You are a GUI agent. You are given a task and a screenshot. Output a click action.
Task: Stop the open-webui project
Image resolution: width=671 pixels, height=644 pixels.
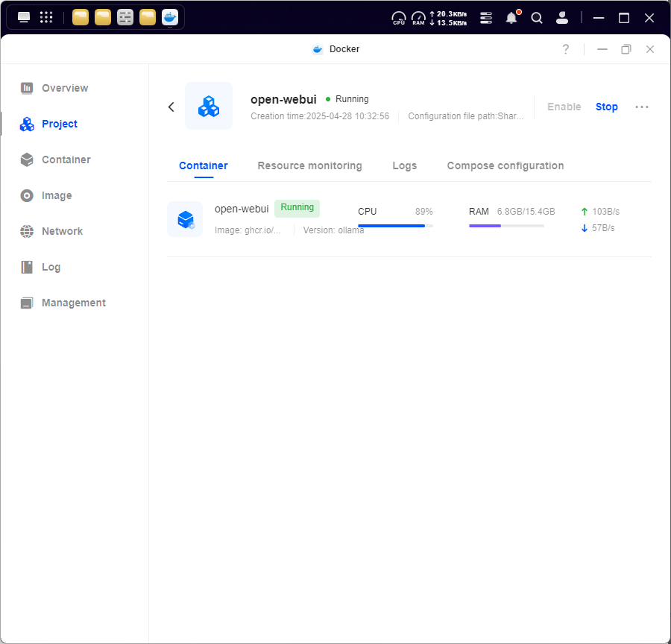(606, 107)
